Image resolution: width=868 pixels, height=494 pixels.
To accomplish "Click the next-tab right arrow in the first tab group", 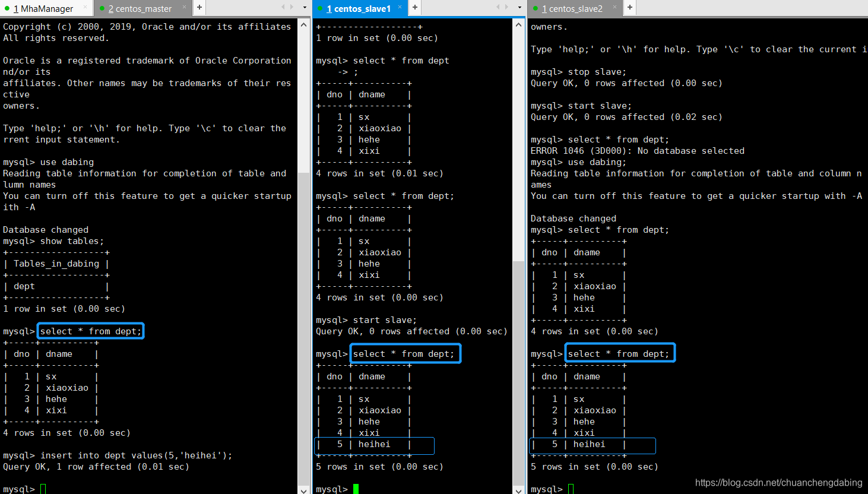I will tap(292, 7).
